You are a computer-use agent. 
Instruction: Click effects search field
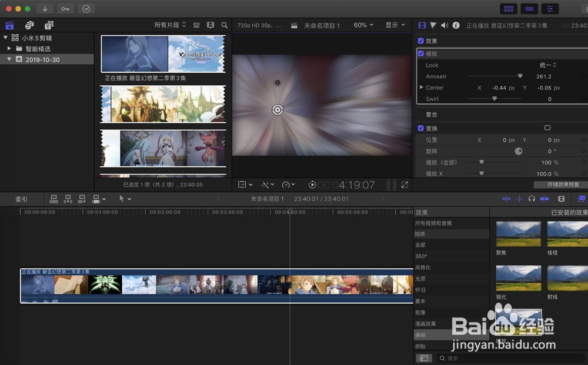(x=510, y=359)
